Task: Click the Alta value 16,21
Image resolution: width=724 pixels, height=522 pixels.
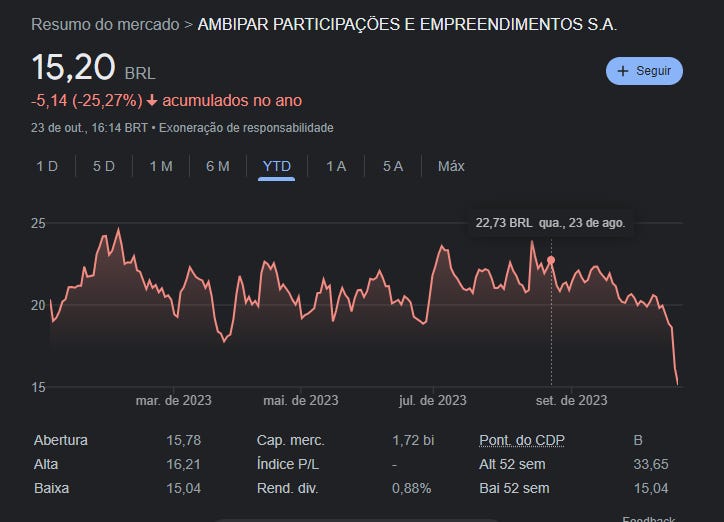Action: tap(183, 464)
